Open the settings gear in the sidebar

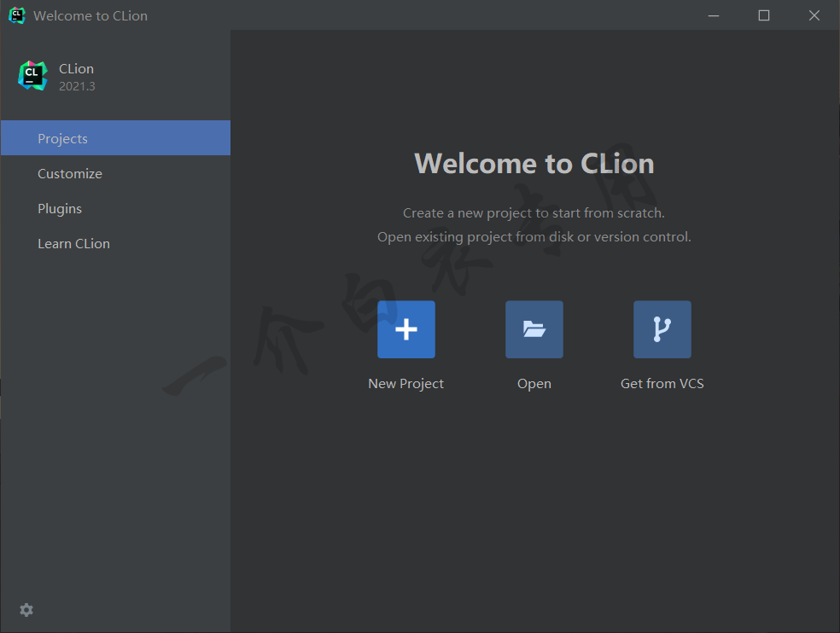coord(26,610)
